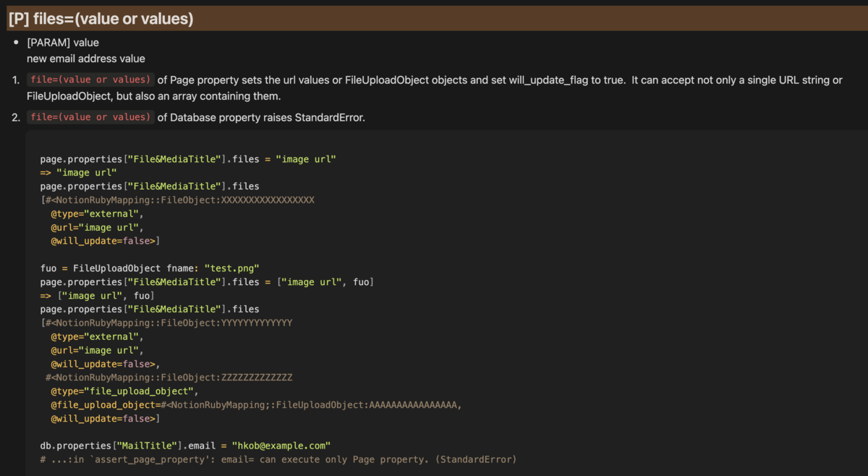Click the FileObject:XXXXXXXXXXXXXXXXX line in the code
Image resolution: width=868 pixels, height=476 pixels.
pyautogui.click(x=178, y=200)
